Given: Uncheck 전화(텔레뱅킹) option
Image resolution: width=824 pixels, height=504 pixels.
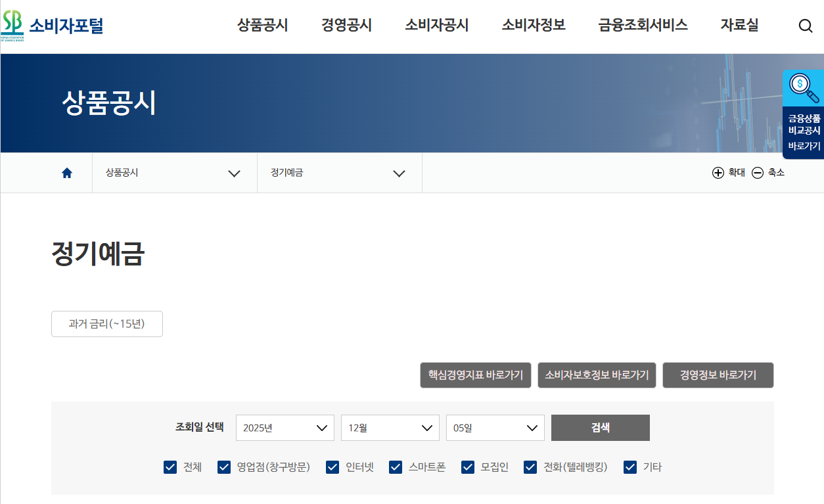Looking at the screenshot, I should [x=530, y=467].
